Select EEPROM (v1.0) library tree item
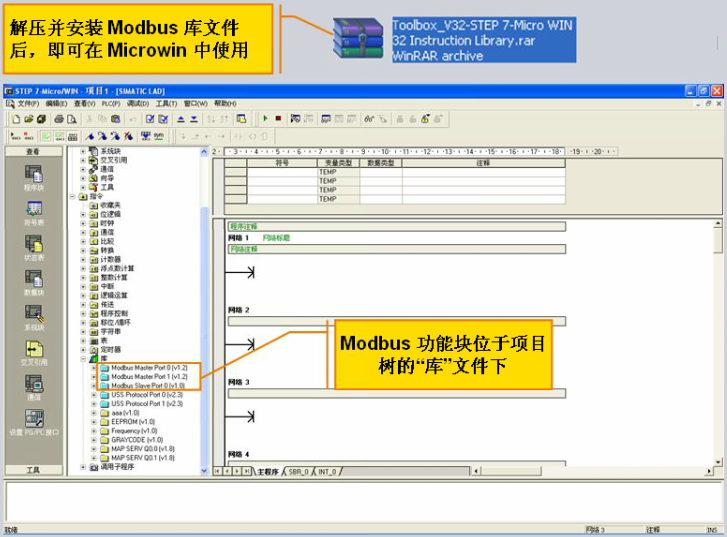The height and width of the screenshot is (537, 727). (133, 422)
